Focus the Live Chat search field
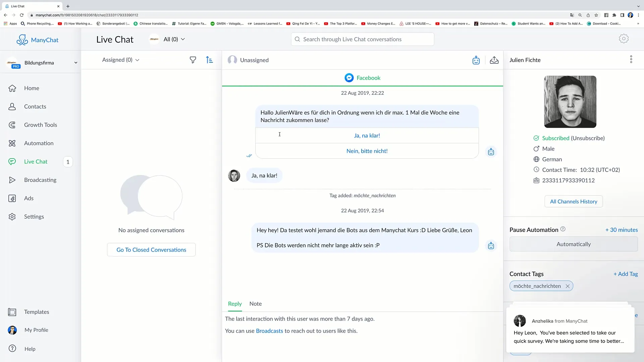 coord(363,39)
